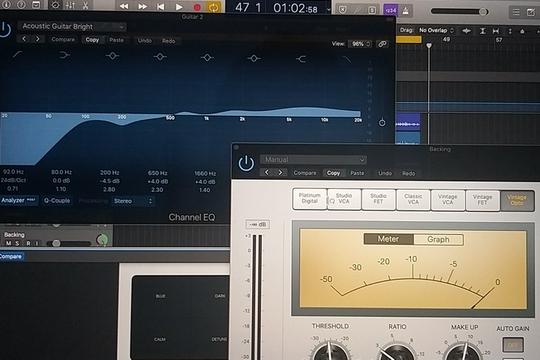Solo the Backing track
The height and width of the screenshot is (360, 540).
[17, 243]
